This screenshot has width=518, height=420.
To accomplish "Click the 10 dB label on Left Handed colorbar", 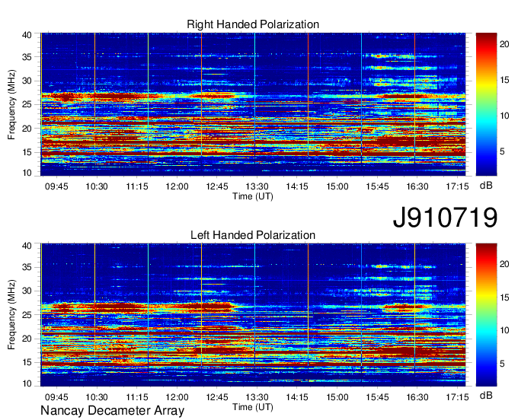I will click(x=504, y=330).
